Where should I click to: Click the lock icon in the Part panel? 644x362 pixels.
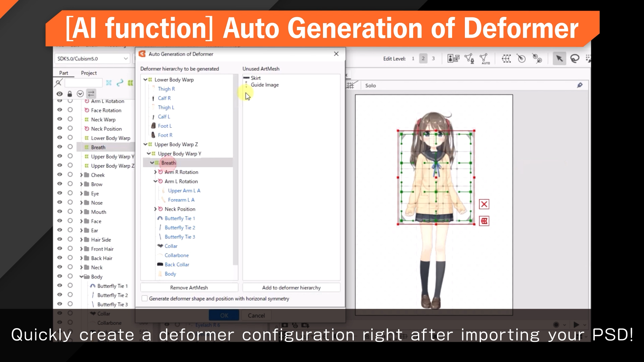(x=70, y=94)
